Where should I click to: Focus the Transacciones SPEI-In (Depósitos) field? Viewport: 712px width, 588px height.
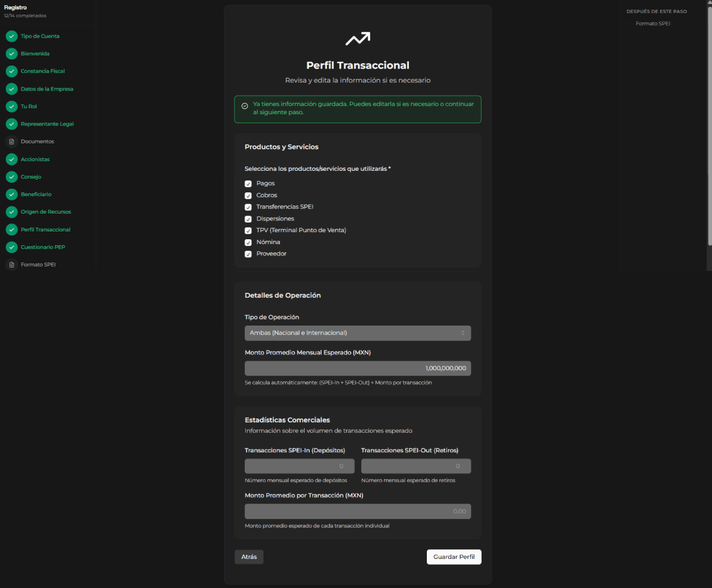(x=299, y=466)
